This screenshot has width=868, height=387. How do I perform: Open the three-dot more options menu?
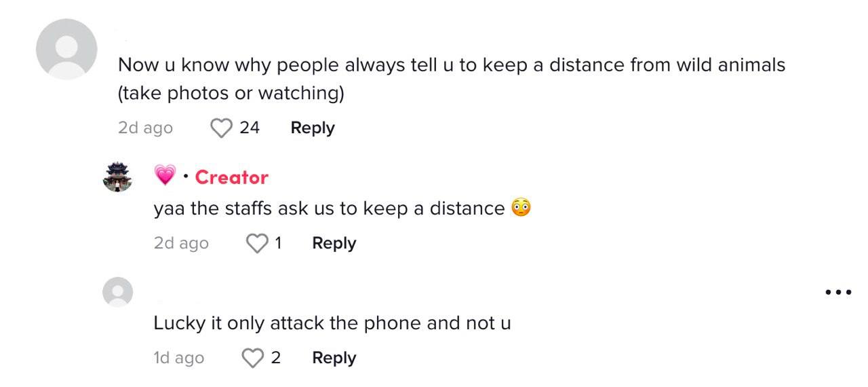point(838,293)
